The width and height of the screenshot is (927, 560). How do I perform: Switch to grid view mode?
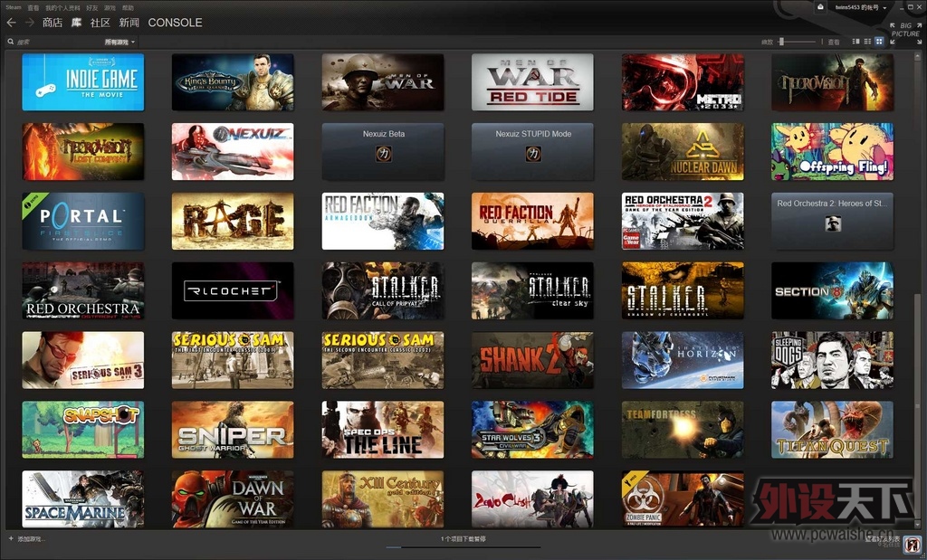(879, 42)
